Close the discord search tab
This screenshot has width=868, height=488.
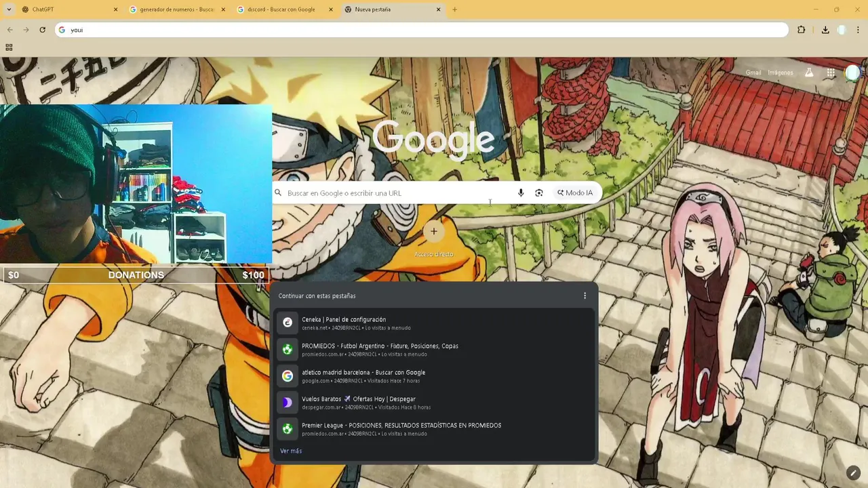331,9
